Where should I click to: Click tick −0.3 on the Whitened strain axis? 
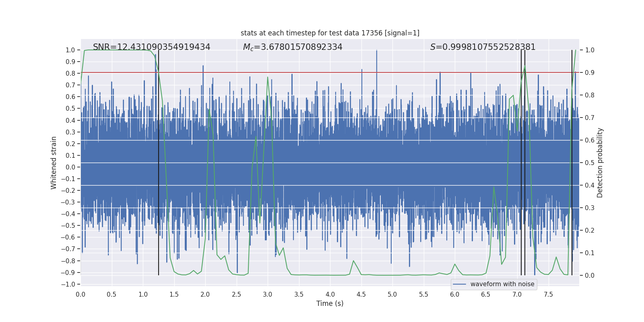[68, 202]
